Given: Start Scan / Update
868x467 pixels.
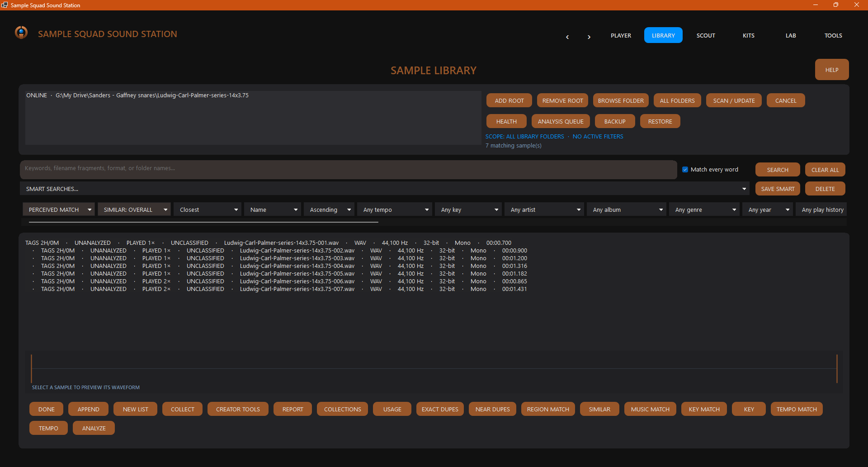Looking at the screenshot, I should pyautogui.click(x=734, y=100).
